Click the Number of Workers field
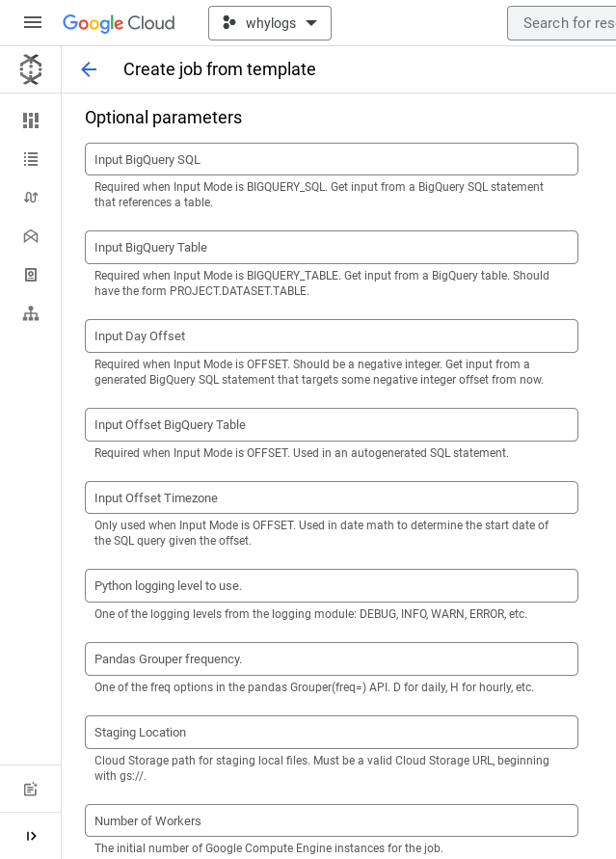Screen dimensions: 616x859 (332, 820)
